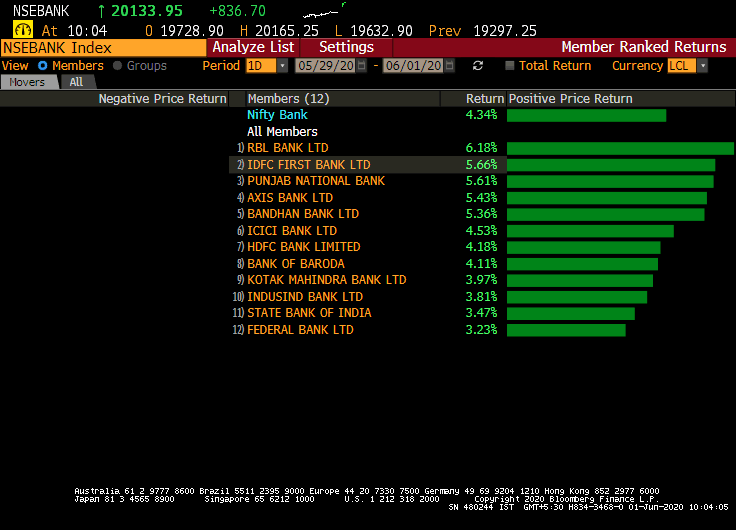Click the refresh icon beside the date range
The height and width of the screenshot is (530, 736).
478,66
